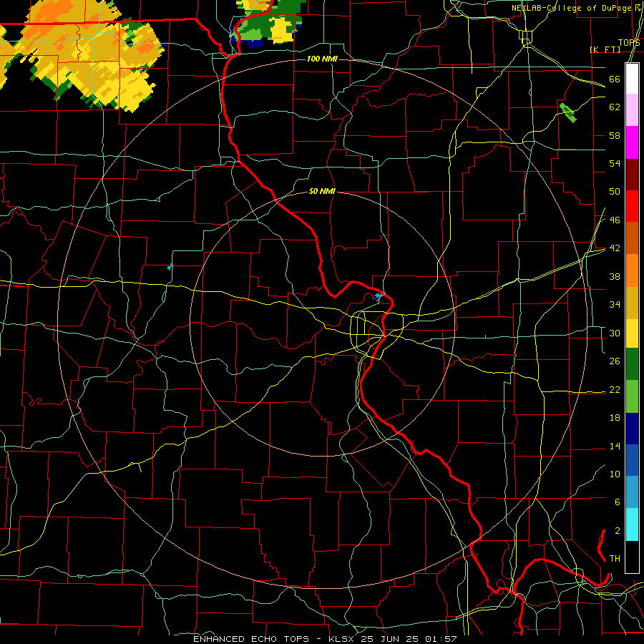Select the dark red legend swatch

coord(632,174)
